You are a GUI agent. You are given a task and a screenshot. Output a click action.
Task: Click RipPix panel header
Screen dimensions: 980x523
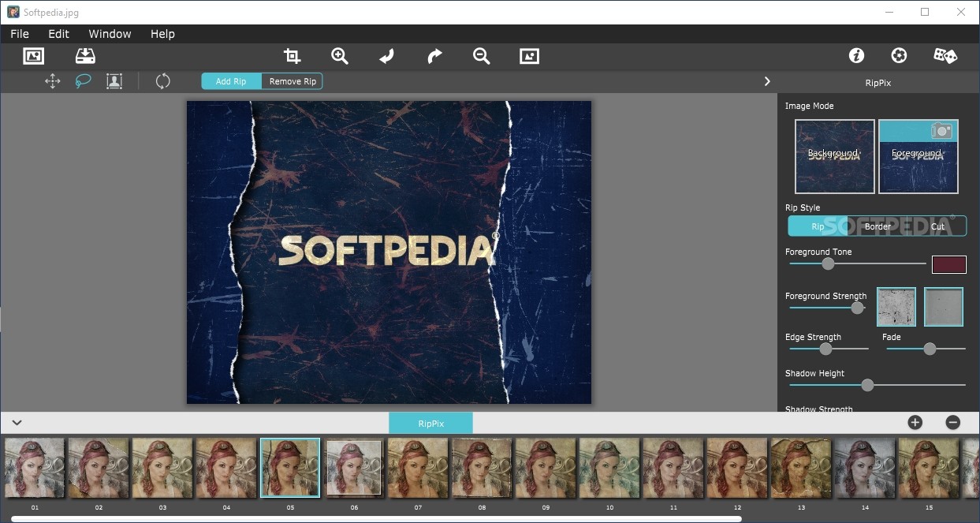click(878, 82)
